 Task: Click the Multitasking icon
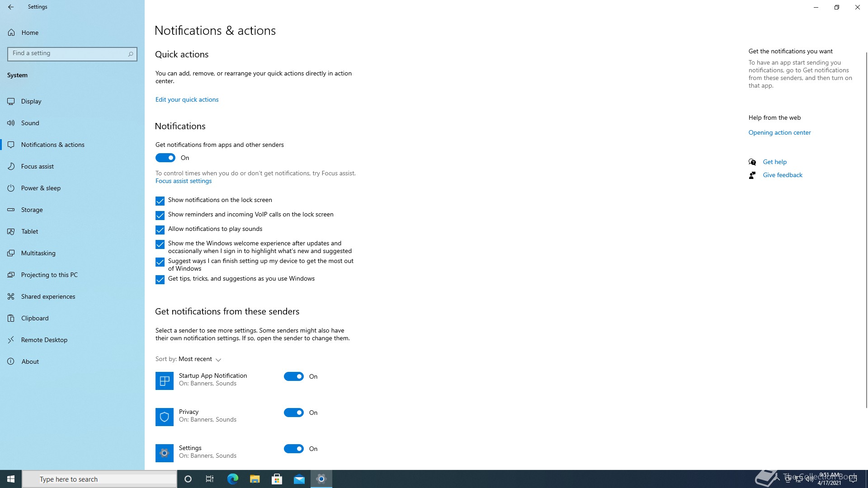pyautogui.click(x=11, y=253)
